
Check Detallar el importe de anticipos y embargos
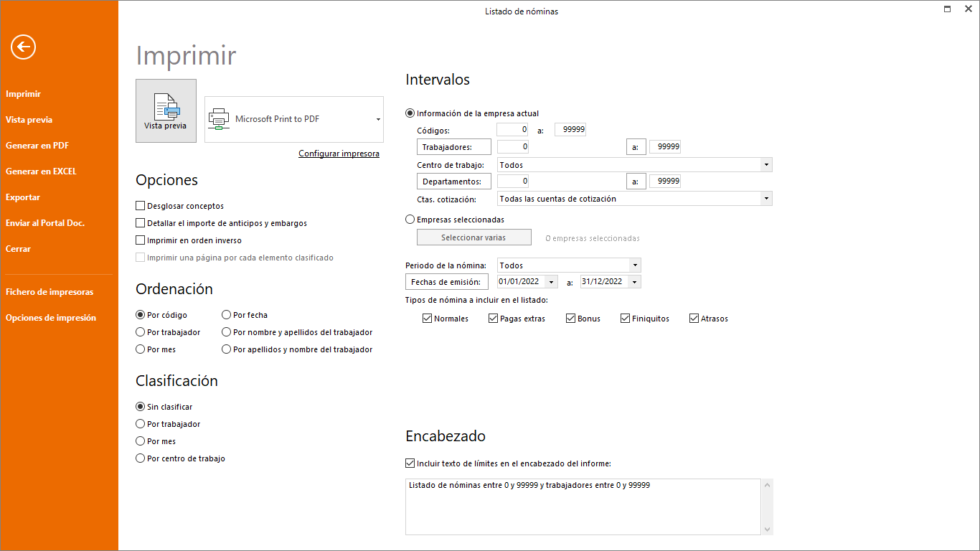(141, 223)
